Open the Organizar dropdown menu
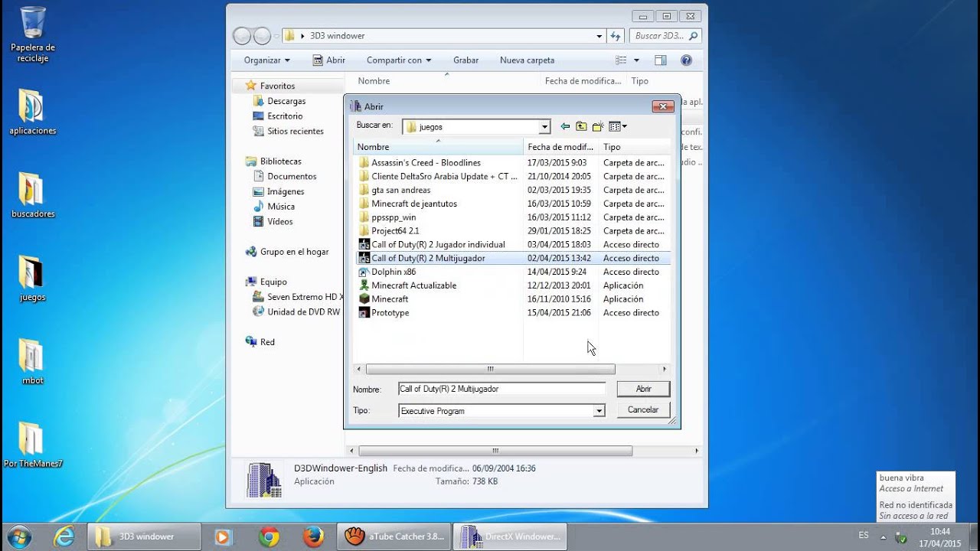This screenshot has height=551, width=980. pyautogui.click(x=266, y=60)
